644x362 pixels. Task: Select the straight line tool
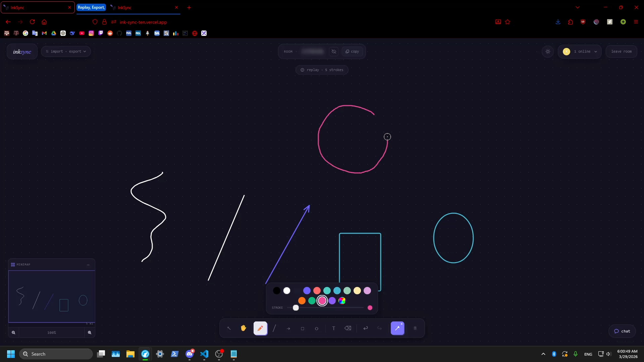click(274, 328)
